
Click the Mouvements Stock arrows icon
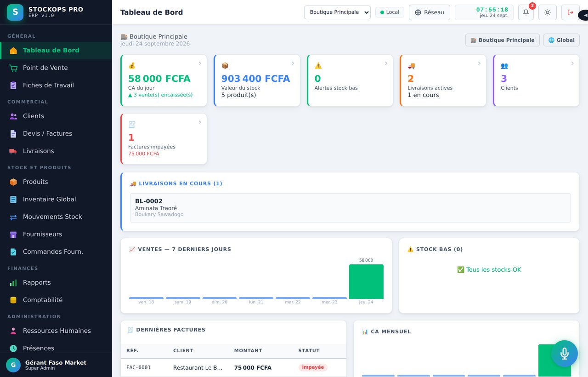[13, 217]
